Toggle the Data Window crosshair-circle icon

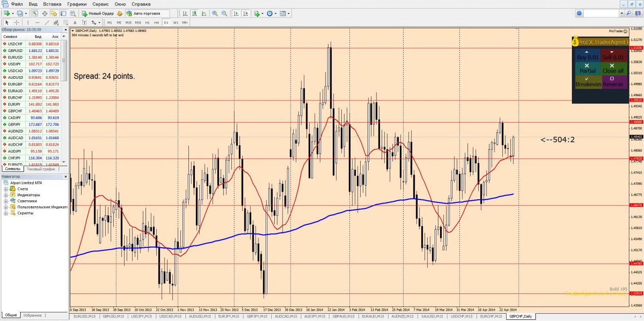point(45,13)
